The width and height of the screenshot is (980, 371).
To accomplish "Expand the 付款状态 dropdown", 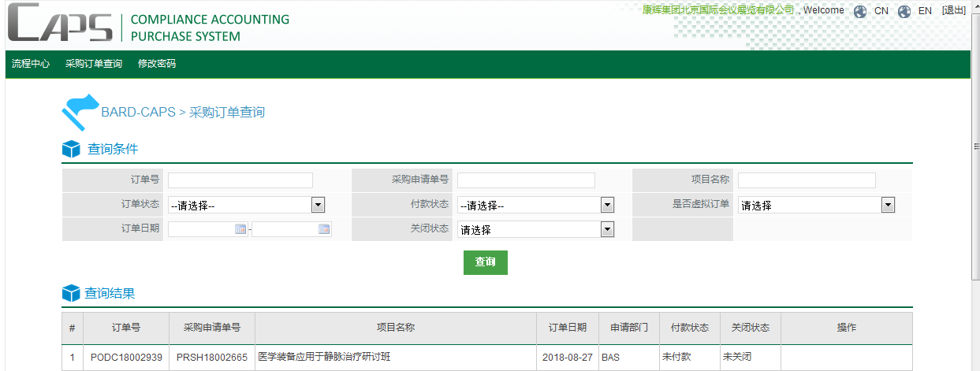I will coord(607,206).
